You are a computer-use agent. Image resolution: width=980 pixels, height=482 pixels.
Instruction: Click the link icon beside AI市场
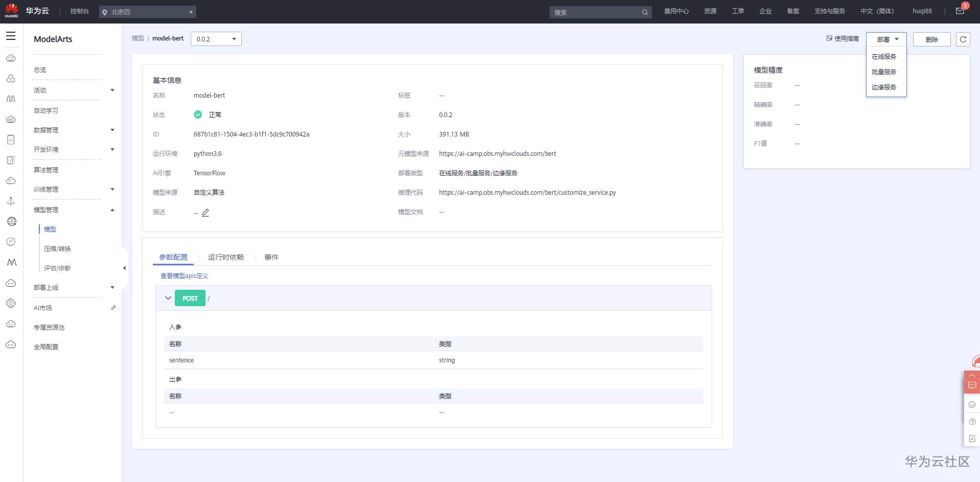pyautogui.click(x=113, y=308)
